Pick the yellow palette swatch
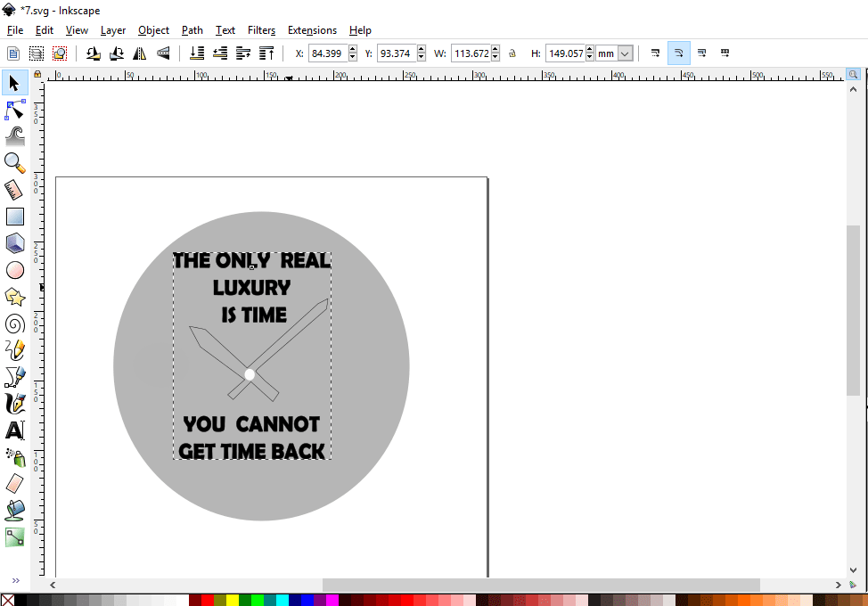868x606 pixels. click(x=233, y=600)
